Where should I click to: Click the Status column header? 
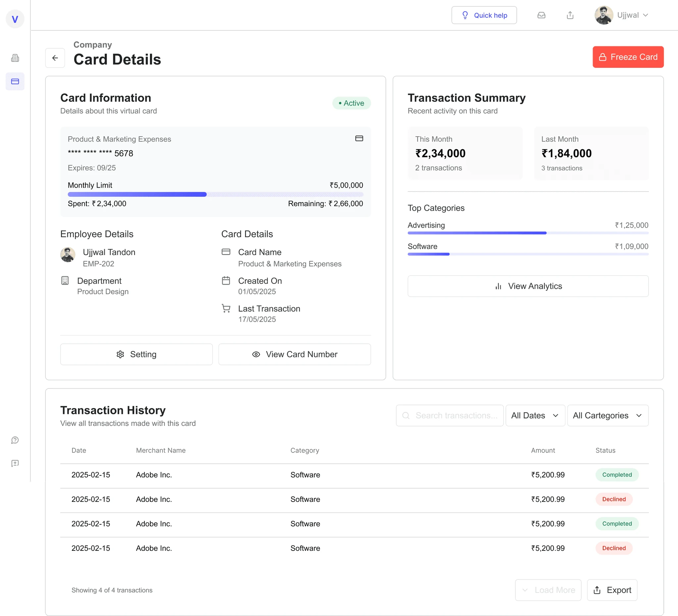click(605, 450)
